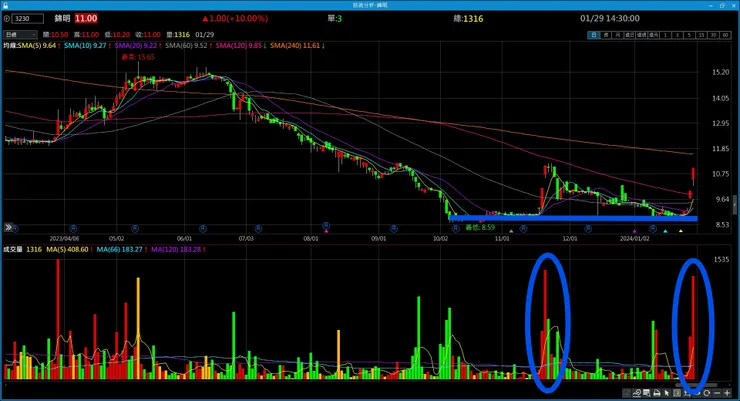Open the chart drawing tool icon
The width and height of the screenshot is (740, 401).
(x=637, y=393)
